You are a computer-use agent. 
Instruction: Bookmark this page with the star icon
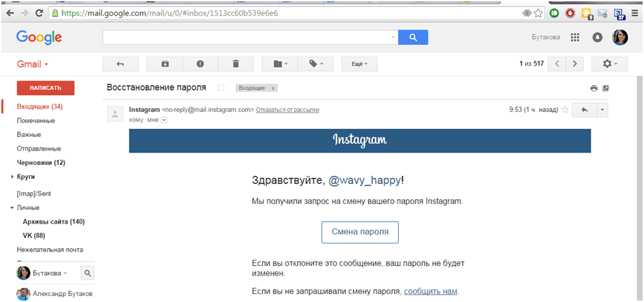pos(538,13)
